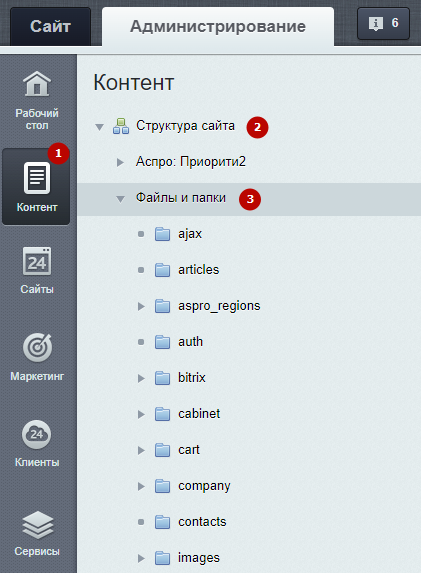Expand the bitrix folder arrow
Image resolution: width=421 pixels, height=573 pixels.
pyautogui.click(x=141, y=378)
